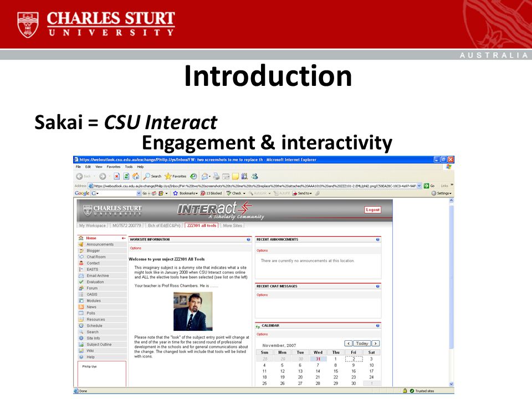The width and height of the screenshot is (532, 399).
Task: Click the Contact person icon in sidebar
Action: pyautogui.click(x=81, y=263)
